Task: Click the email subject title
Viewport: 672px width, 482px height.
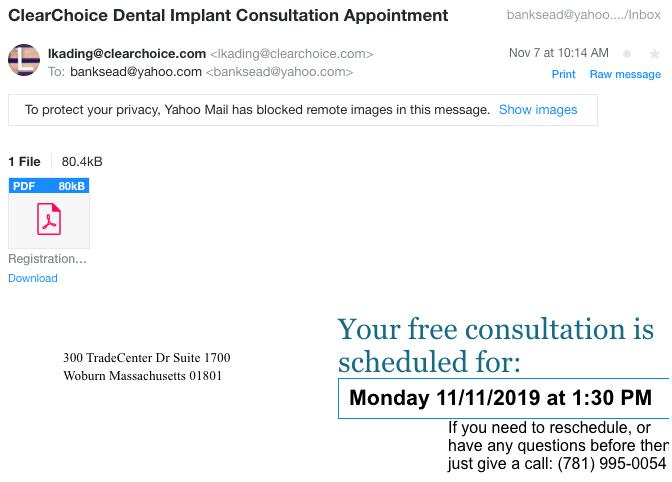Action: [x=228, y=16]
